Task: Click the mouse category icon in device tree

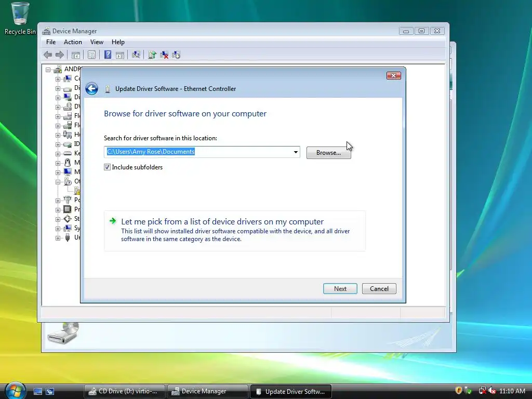Action: (x=68, y=163)
